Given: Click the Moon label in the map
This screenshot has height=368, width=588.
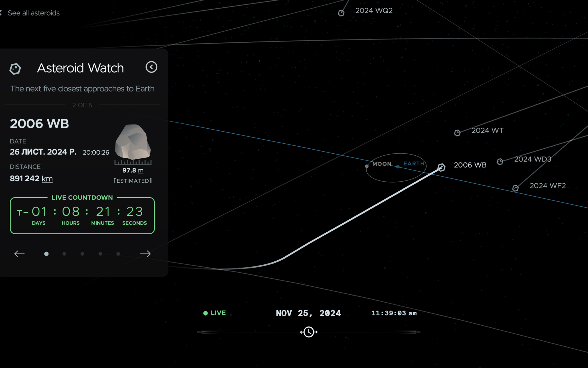Looking at the screenshot, I should [x=382, y=164].
